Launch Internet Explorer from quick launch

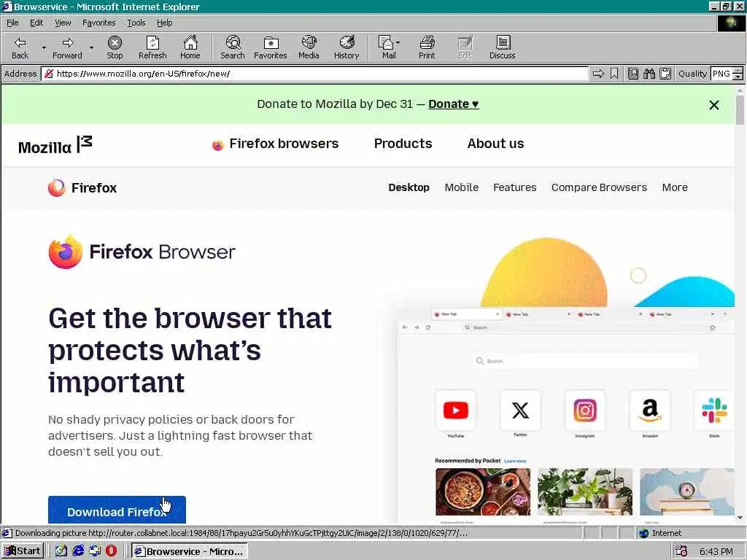(78, 551)
